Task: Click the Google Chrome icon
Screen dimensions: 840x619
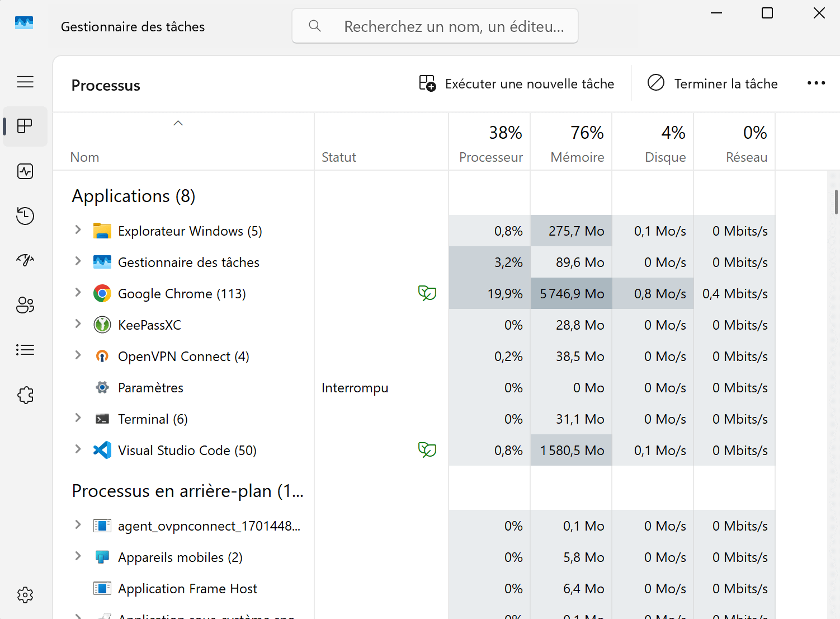Action: (102, 293)
